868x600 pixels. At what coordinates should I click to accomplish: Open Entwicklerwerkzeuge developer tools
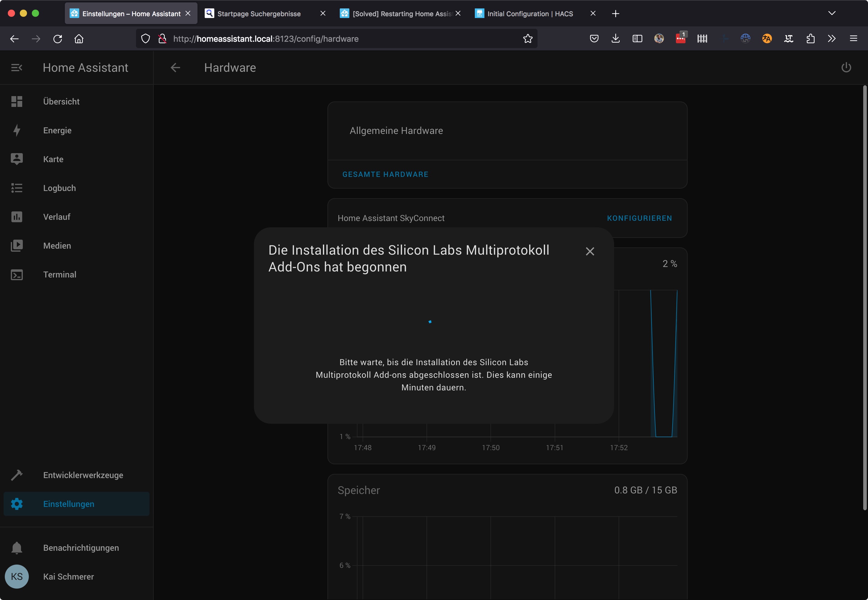[x=83, y=475]
